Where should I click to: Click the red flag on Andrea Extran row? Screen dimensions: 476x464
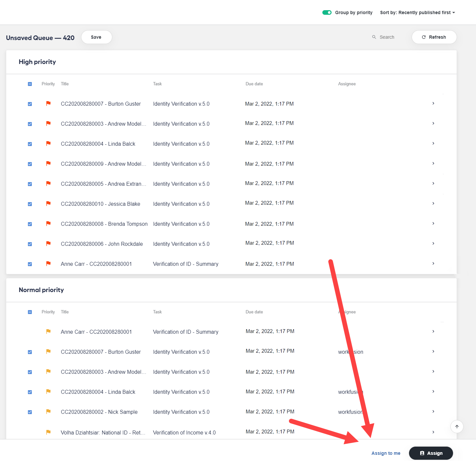coord(48,183)
